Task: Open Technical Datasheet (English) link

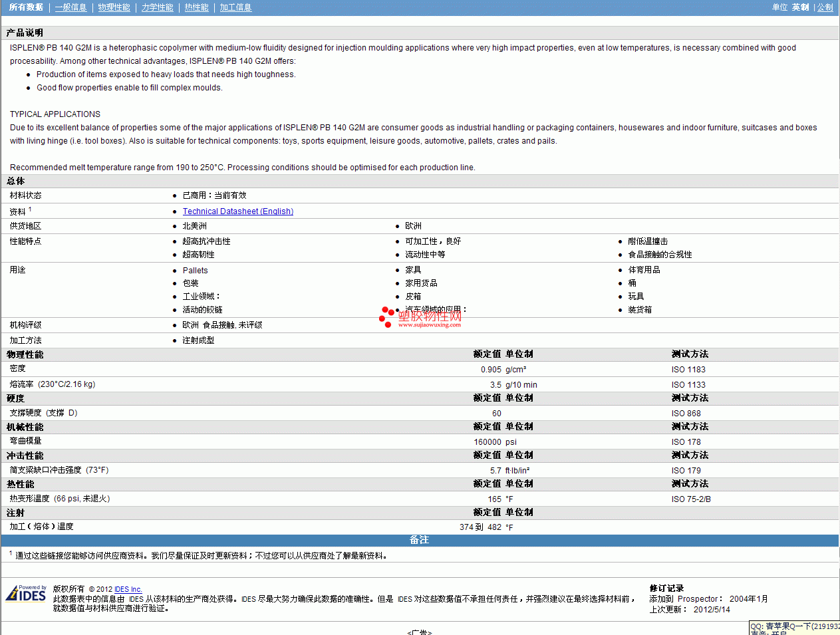Action: pos(238,211)
